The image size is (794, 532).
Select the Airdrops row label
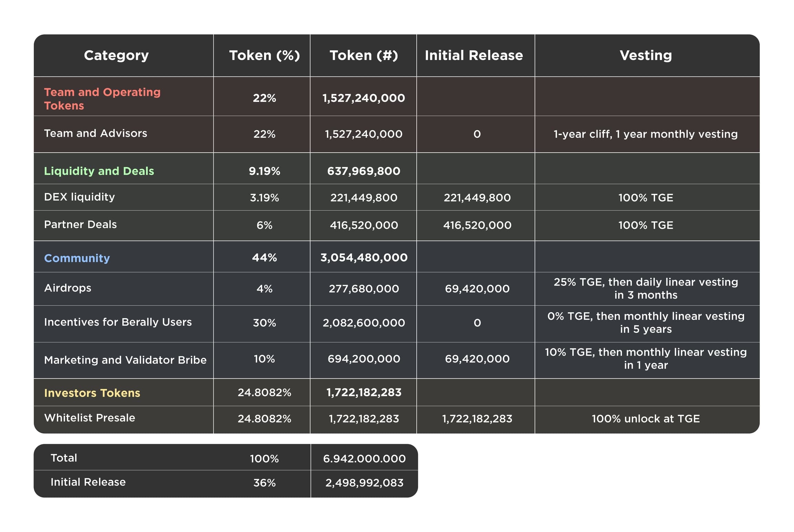click(x=68, y=289)
